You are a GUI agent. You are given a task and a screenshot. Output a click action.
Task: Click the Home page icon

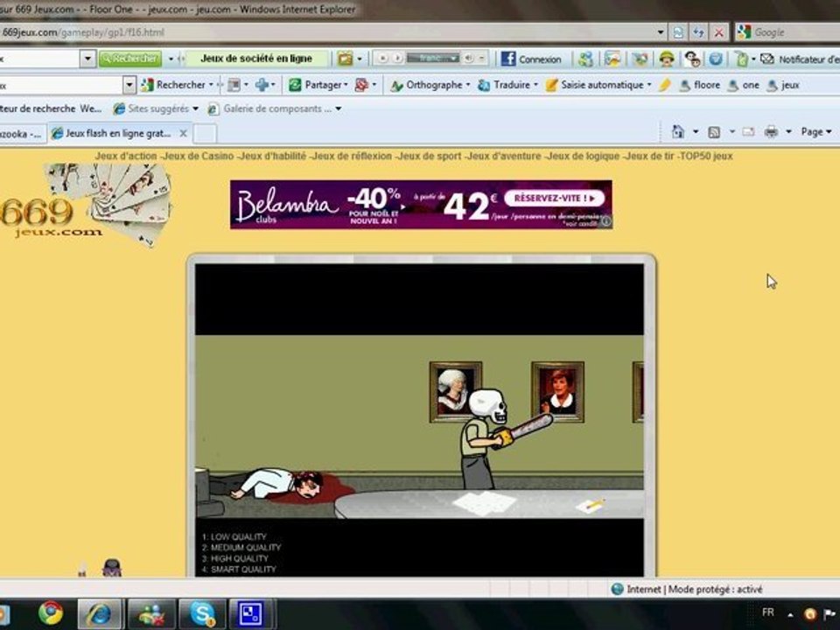coord(677,132)
